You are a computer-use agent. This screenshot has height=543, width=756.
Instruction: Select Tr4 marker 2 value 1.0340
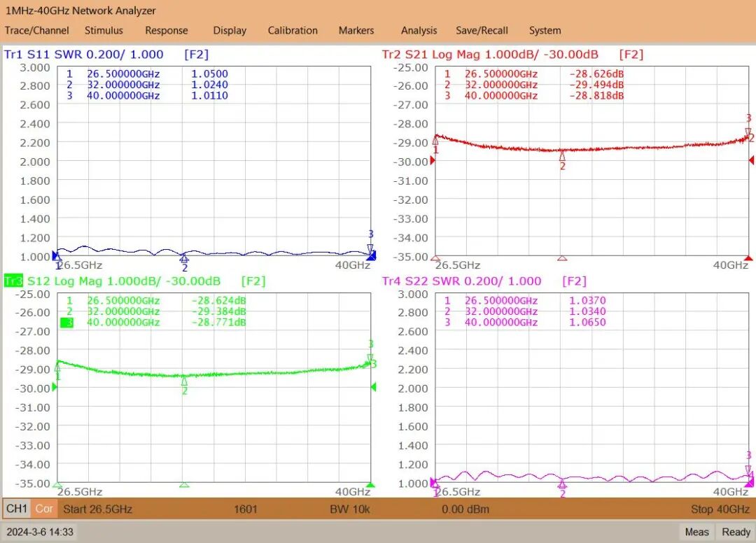click(x=587, y=311)
